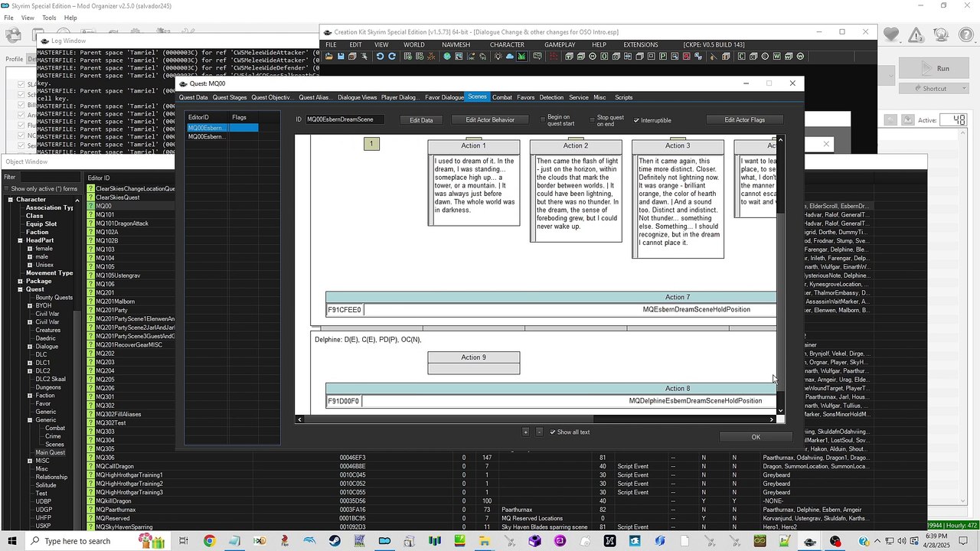Screen dimensions: 980x551
Task: Open the Combat tab
Action: [502, 97]
